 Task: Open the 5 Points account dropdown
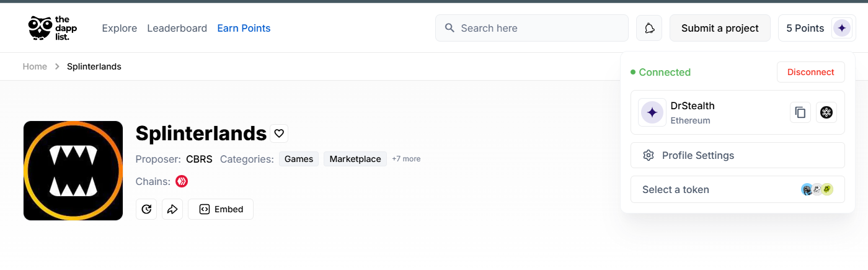click(818, 28)
